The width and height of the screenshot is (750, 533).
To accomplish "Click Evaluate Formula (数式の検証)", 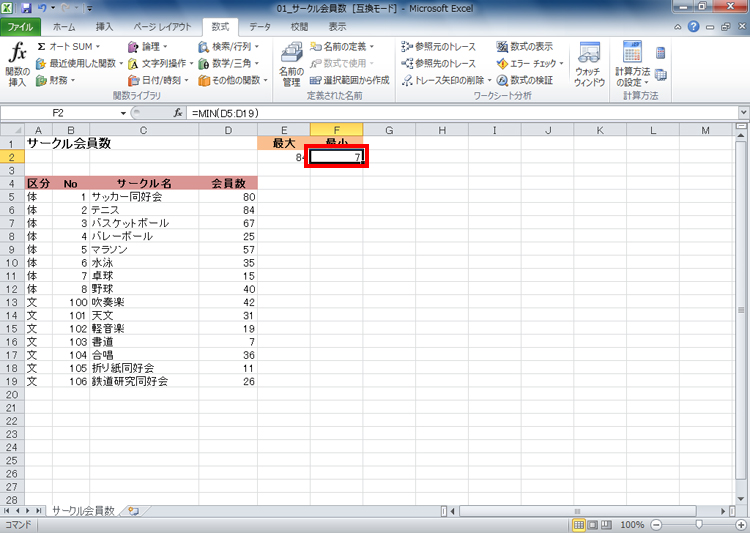I will pyautogui.click(x=525, y=80).
